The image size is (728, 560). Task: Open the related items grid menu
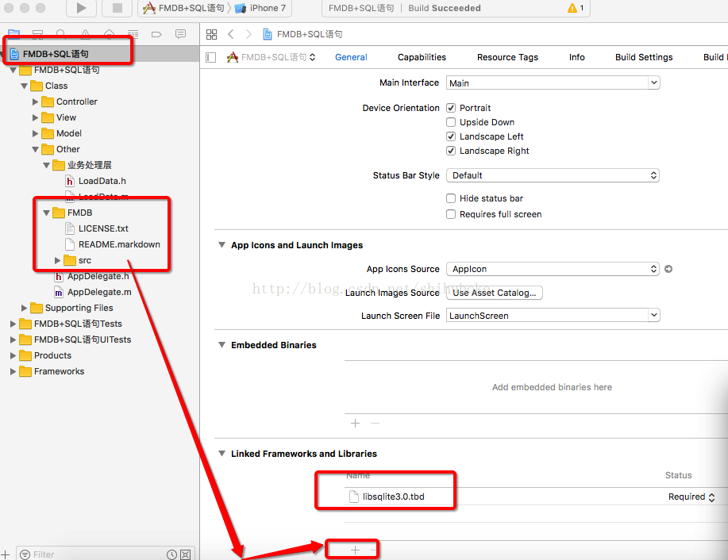[x=212, y=34]
